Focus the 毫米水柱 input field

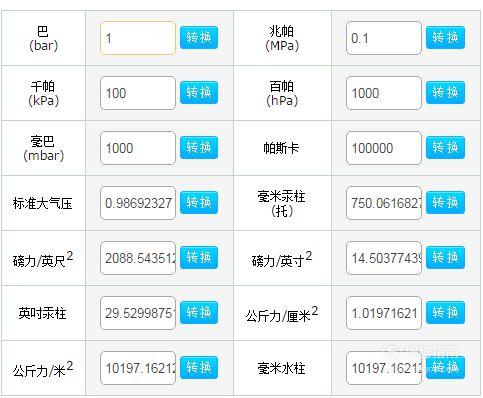[384, 368]
